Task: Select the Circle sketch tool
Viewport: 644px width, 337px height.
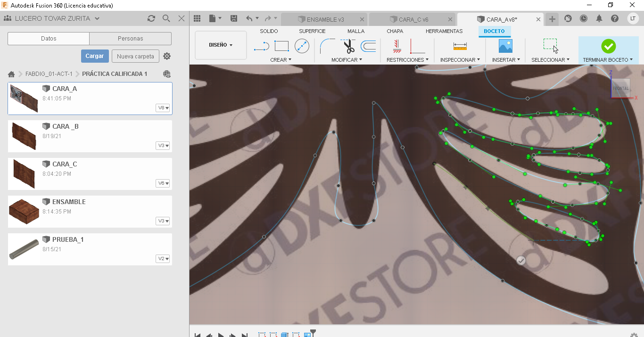Action: 302,46
